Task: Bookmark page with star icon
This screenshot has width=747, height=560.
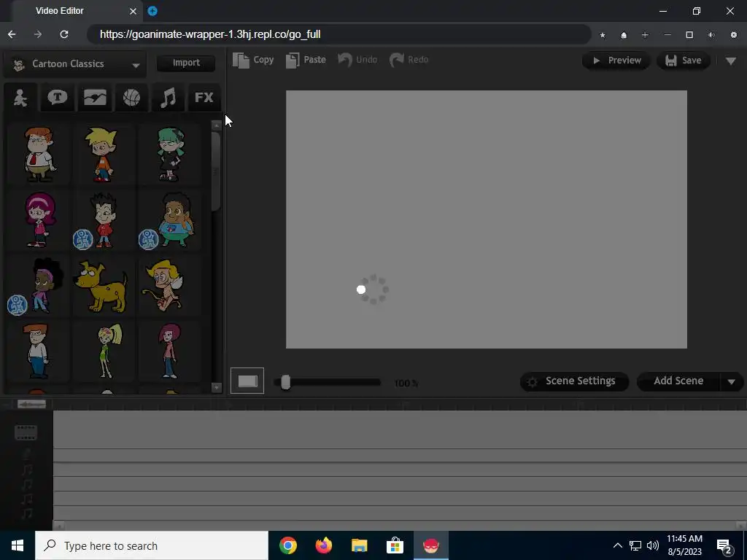Action: [603, 35]
